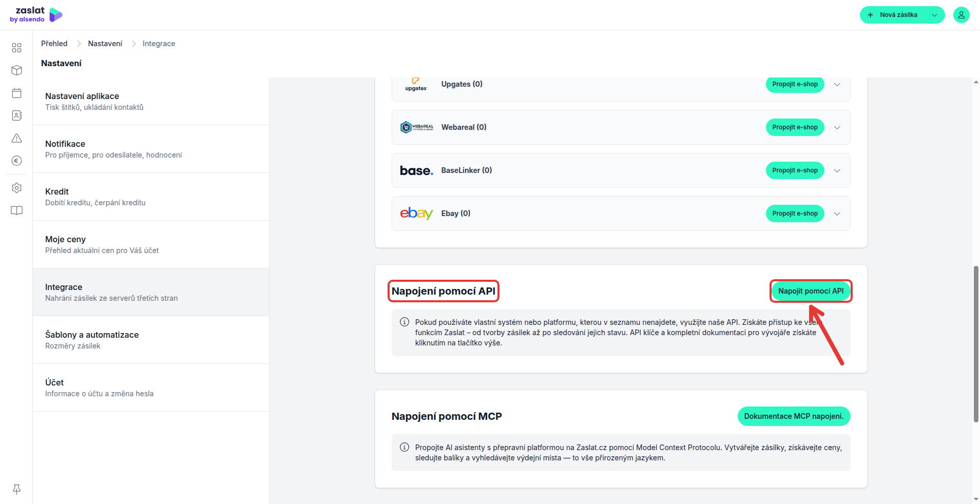Open the documentation book icon in sidebar

[x=16, y=210]
